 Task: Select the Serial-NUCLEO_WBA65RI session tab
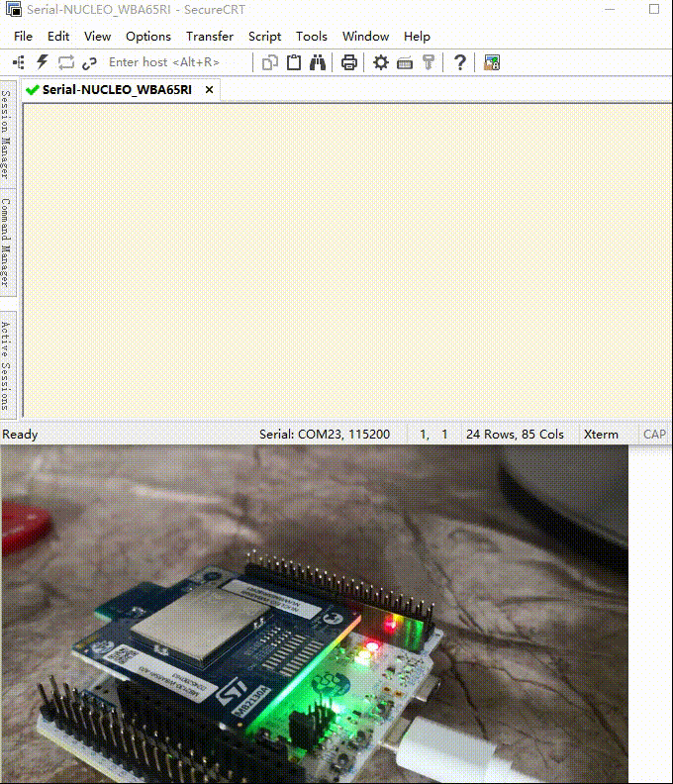[117, 89]
